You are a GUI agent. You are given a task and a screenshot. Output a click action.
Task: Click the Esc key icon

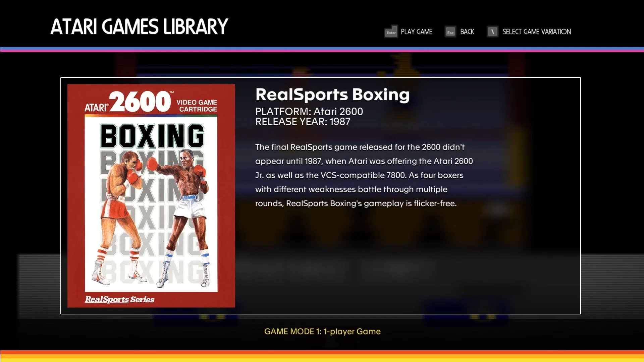click(x=450, y=32)
